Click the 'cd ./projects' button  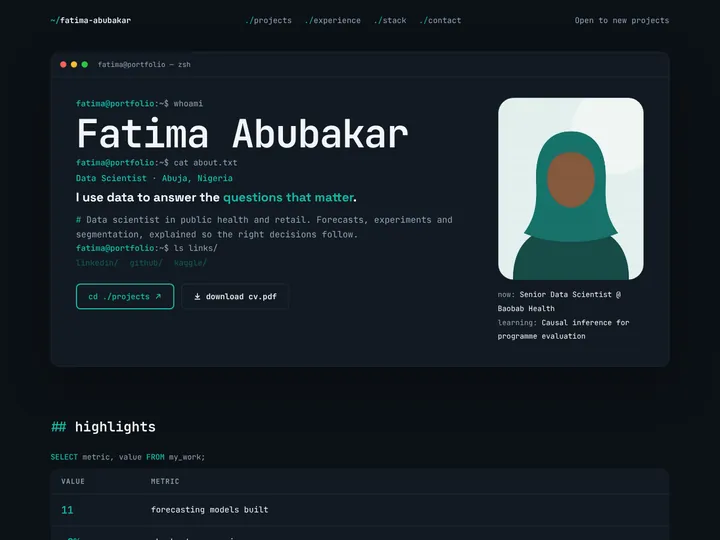point(125,296)
